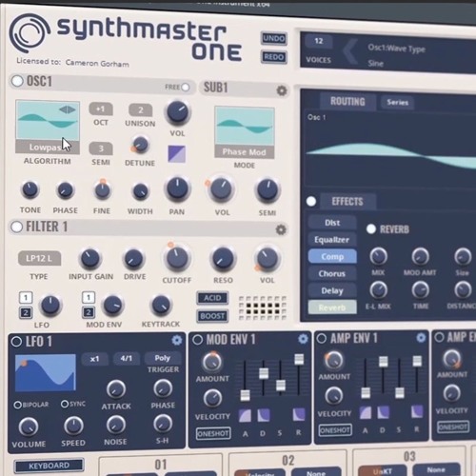The height and width of the screenshot is (476, 476).
Task: Toggle the OSC1 power button
Action: 17,81
